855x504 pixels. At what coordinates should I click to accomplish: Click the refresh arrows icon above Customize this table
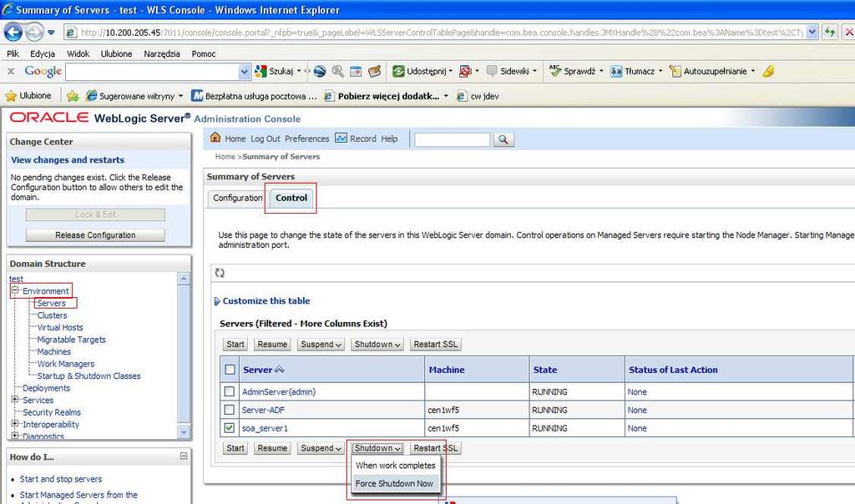(x=220, y=272)
